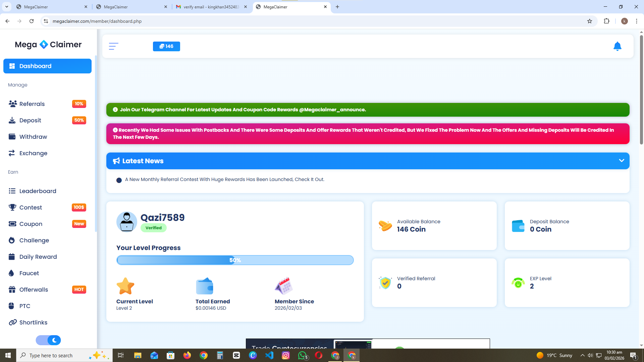Click the level progress bar at 50%

tap(235, 260)
